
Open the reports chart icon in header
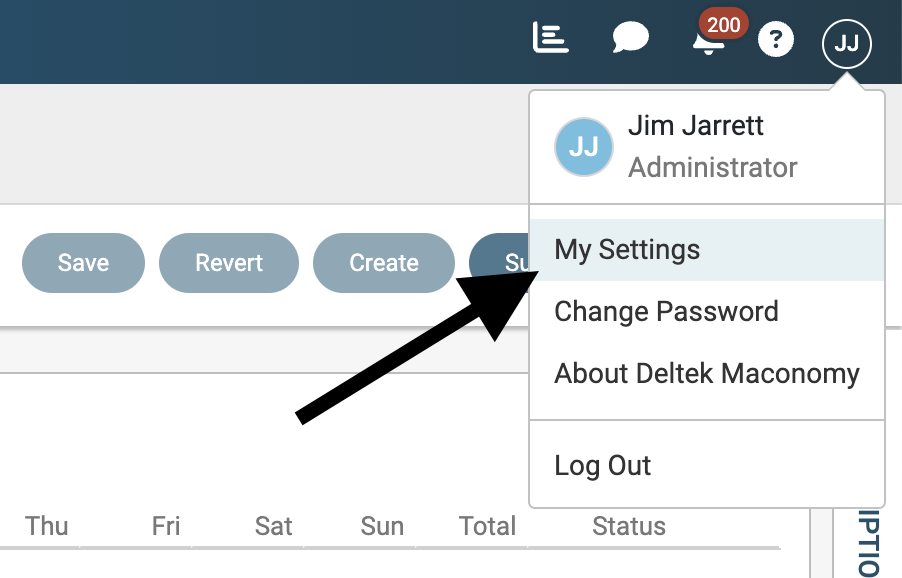(550, 39)
